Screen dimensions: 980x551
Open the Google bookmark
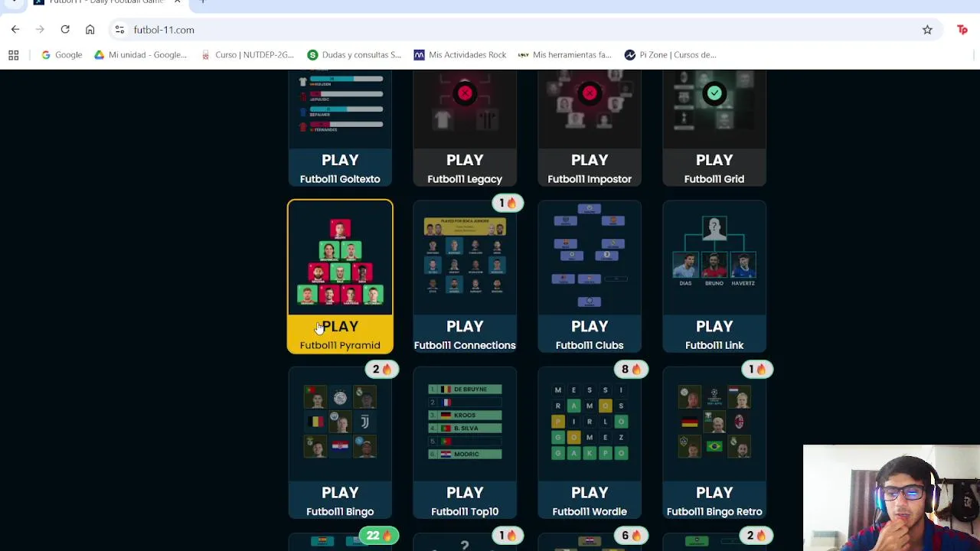pos(61,55)
